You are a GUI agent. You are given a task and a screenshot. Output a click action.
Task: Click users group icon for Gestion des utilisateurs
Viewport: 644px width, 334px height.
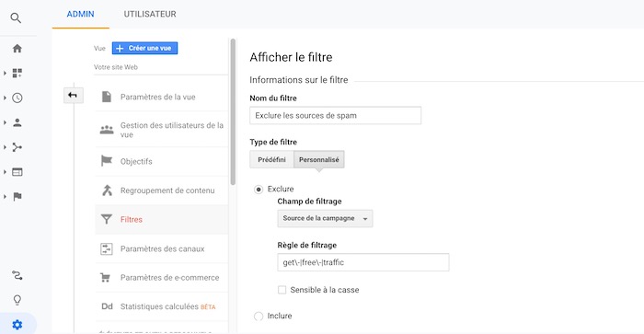click(107, 130)
